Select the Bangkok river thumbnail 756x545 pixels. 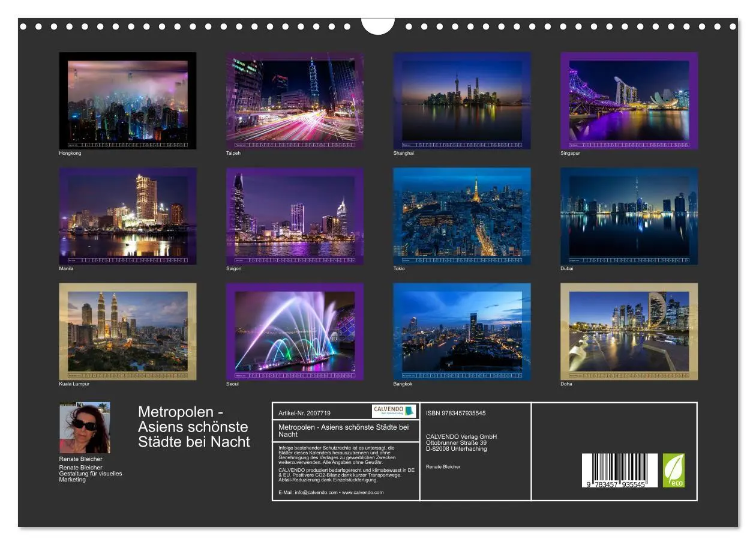(x=462, y=331)
